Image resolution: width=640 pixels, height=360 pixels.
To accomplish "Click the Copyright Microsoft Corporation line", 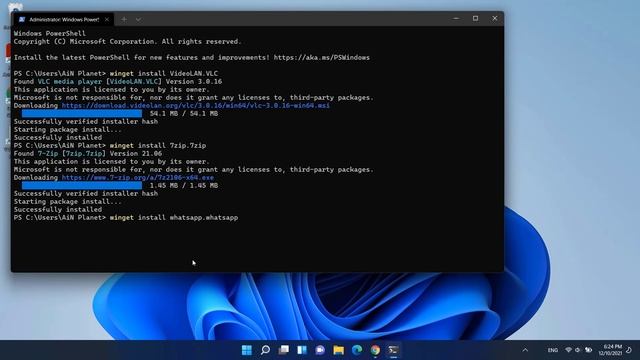I will coord(127,42).
